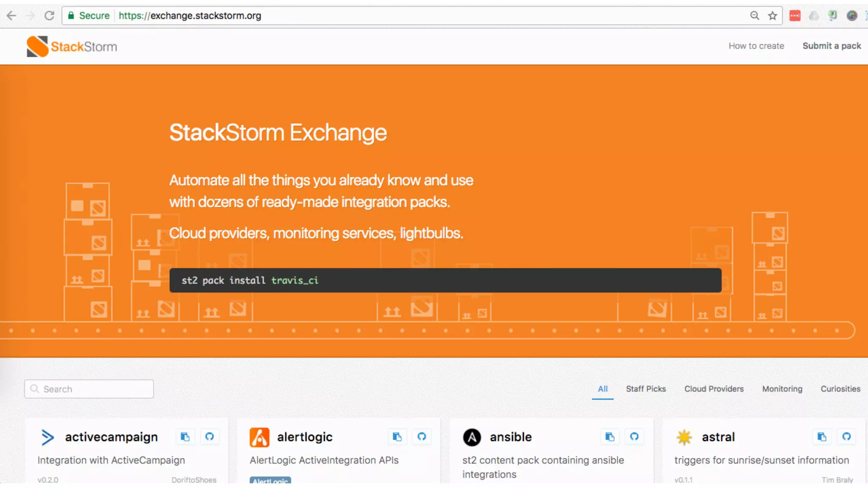
Task: Click the gray cloud extension icon
Action: tap(814, 16)
